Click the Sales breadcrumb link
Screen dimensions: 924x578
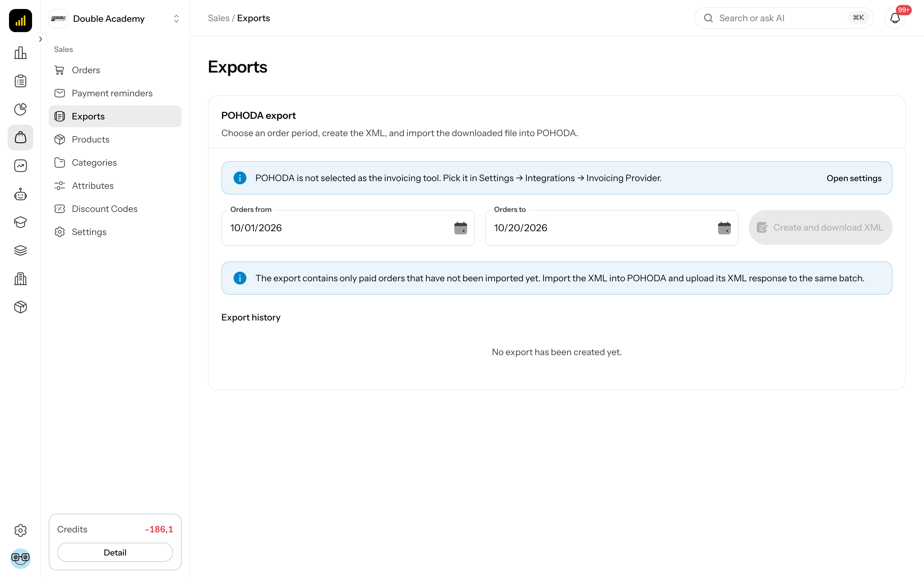click(219, 18)
